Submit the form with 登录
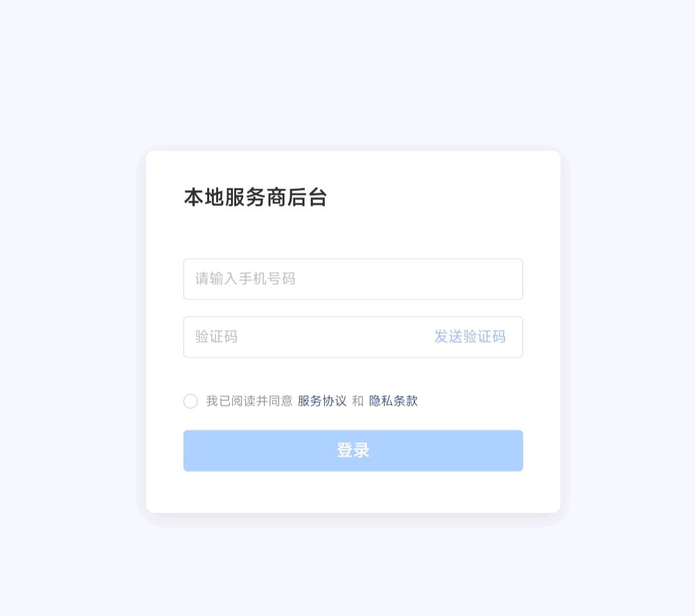 coord(353,451)
